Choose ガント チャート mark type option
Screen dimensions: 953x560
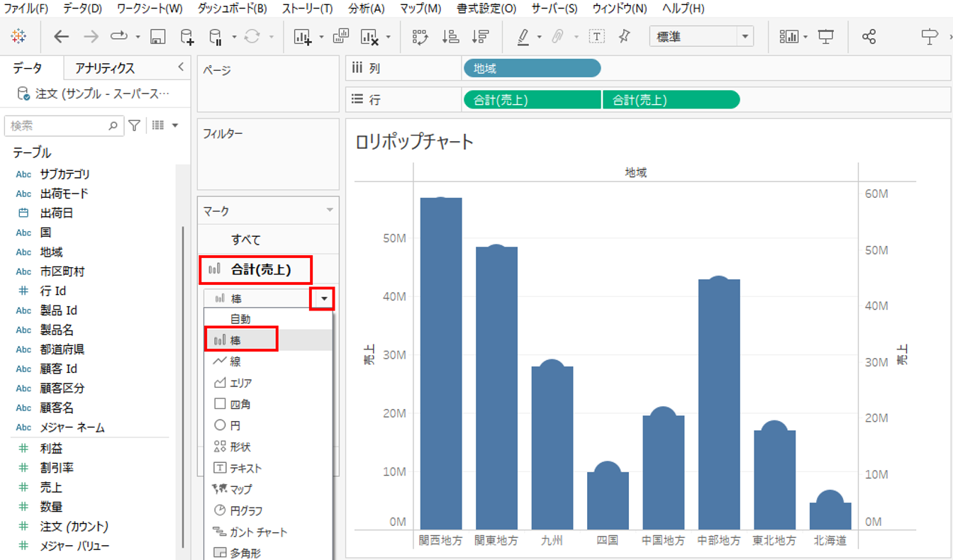(268, 532)
